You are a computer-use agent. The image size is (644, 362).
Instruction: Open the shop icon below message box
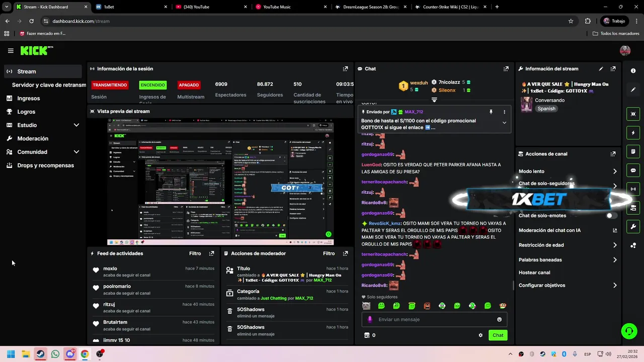[367, 335]
